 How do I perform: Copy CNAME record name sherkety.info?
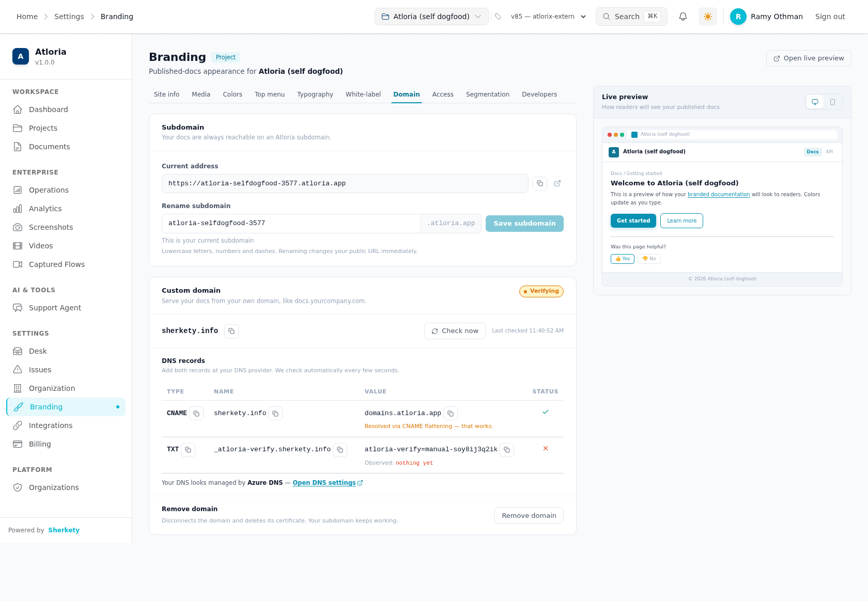(x=275, y=414)
